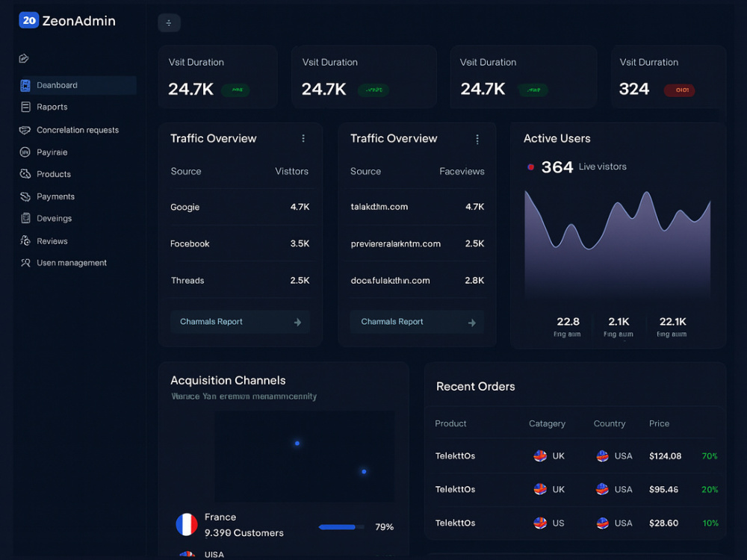Click red badge on 324 card
The width and height of the screenshot is (747, 560).
coord(679,90)
